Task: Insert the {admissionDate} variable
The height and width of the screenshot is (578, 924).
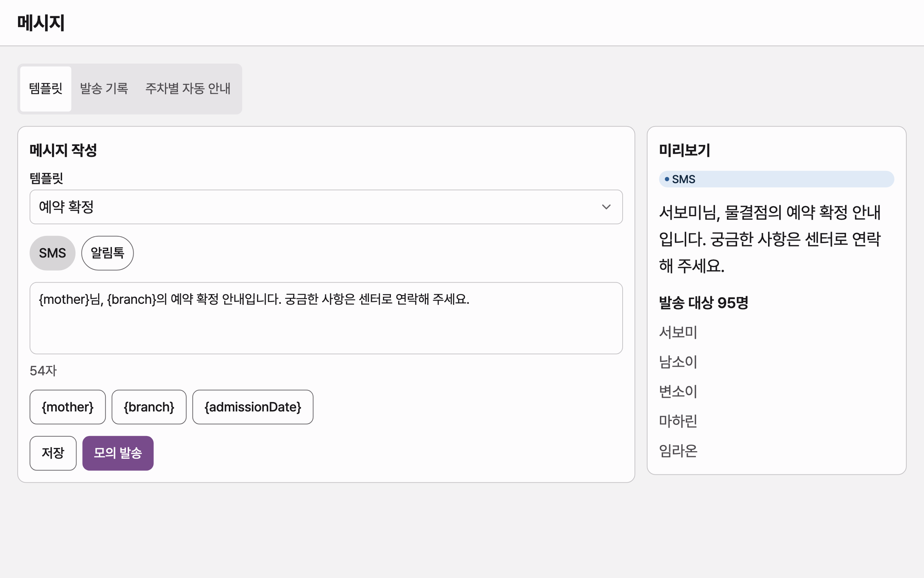Action: (253, 407)
